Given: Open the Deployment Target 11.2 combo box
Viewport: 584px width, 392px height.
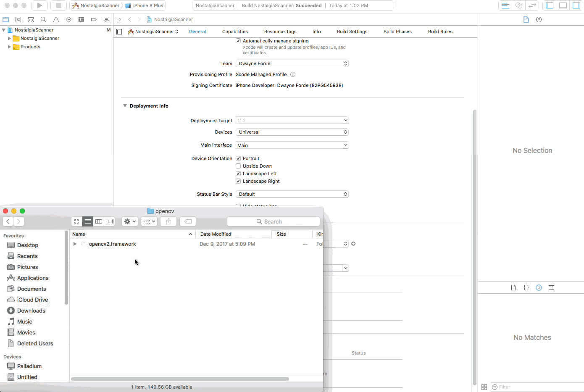Looking at the screenshot, I should pyautogui.click(x=292, y=121).
